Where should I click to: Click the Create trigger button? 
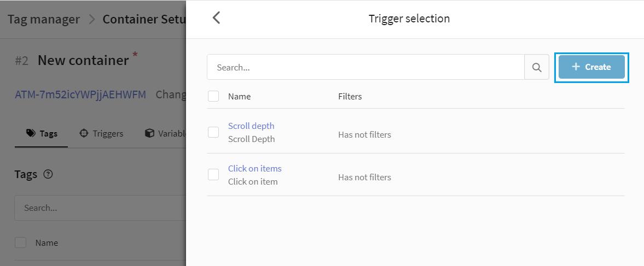[591, 67]
